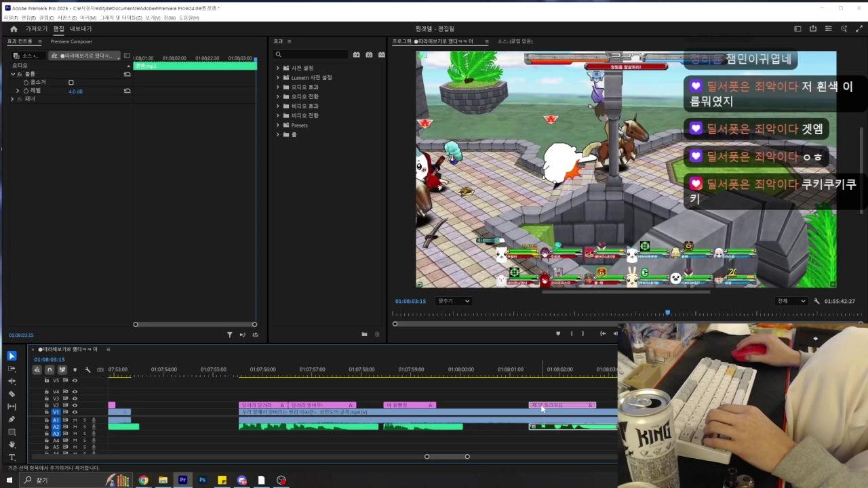This screenshot has width=868, height=488.
Task: Select the Selection tool in timeline toolbar
Action: click(x=12, y=356)
